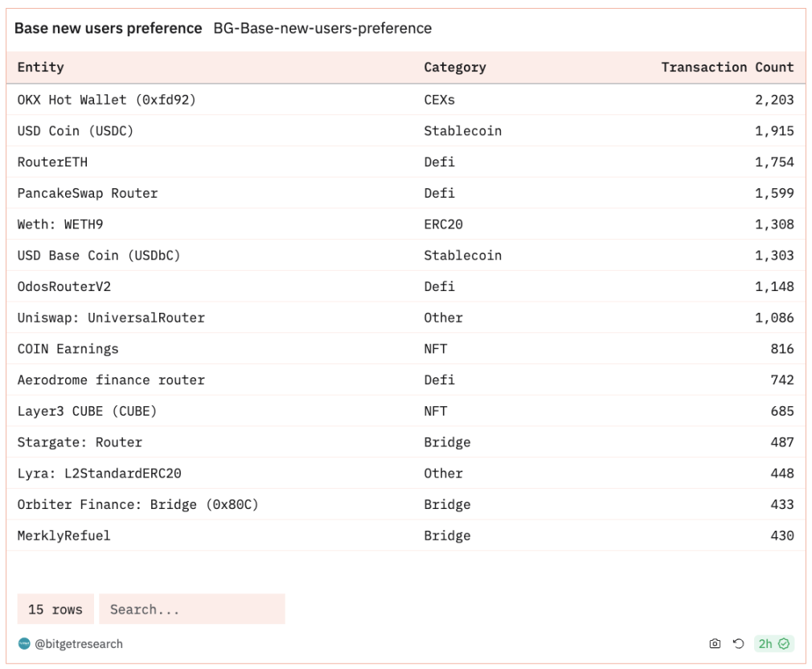This screenshot has width=812, height=669.
Task: Click NFT category in Layer3 CUBE row
Action: tap(436, 411)
